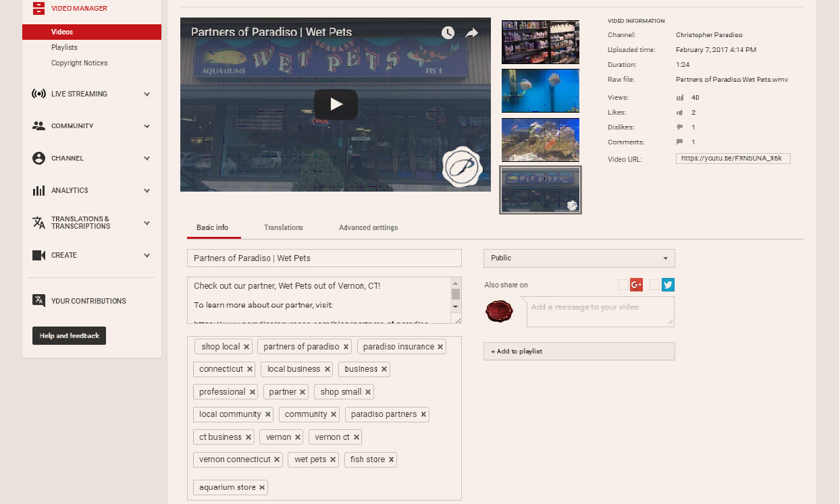840x504 pixels.
Task: Click the thumbs-down icon in the Dislikes row
Action: (x=680, y=128)
